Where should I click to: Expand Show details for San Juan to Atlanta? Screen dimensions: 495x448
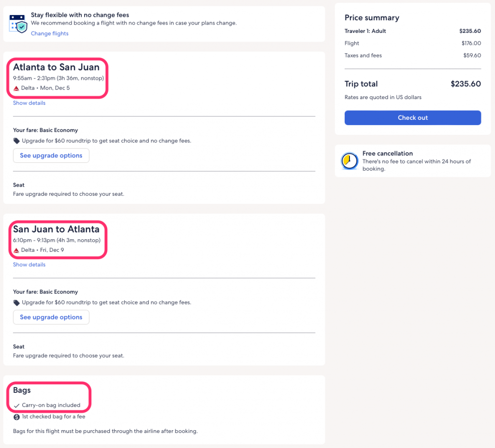(29, 264)
